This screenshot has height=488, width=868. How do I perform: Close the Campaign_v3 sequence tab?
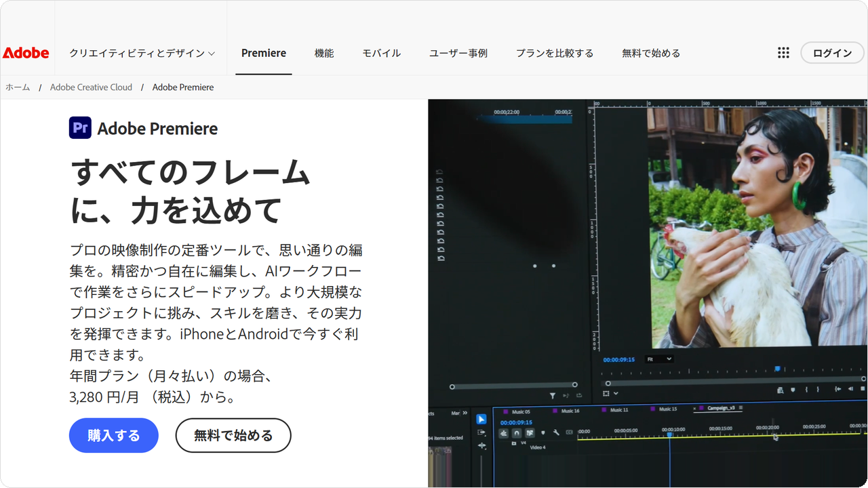tap(694, 408)
